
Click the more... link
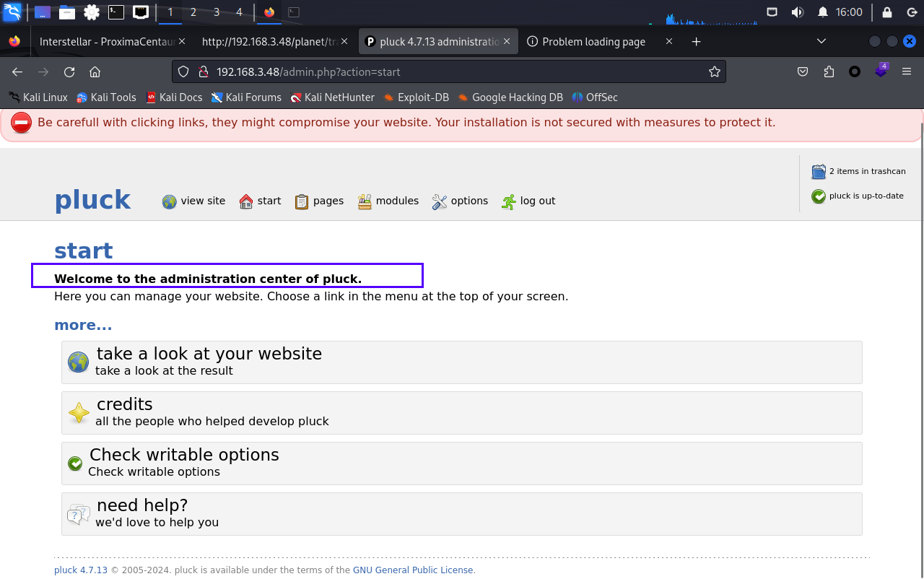click(83, 325)
